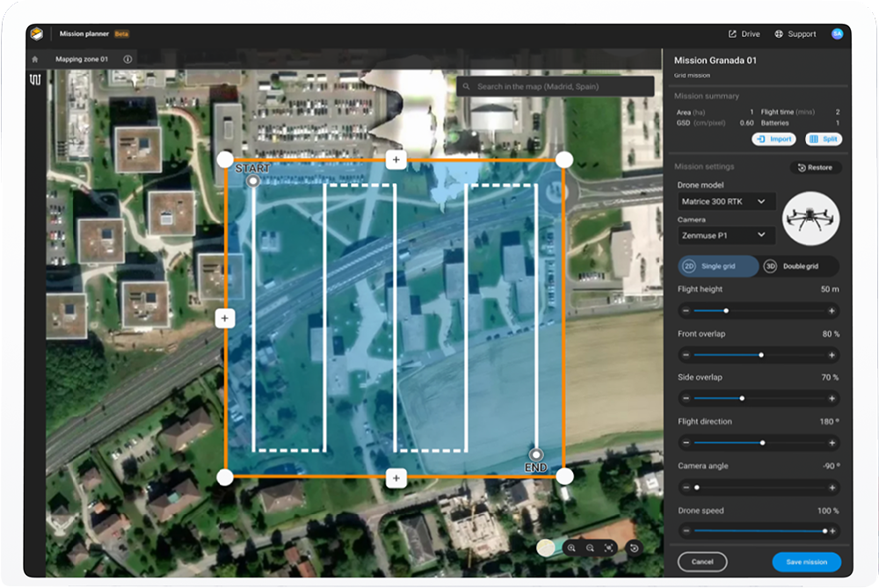Open the Camera dropdown
The image size is (879, 588).
[726, 236]
